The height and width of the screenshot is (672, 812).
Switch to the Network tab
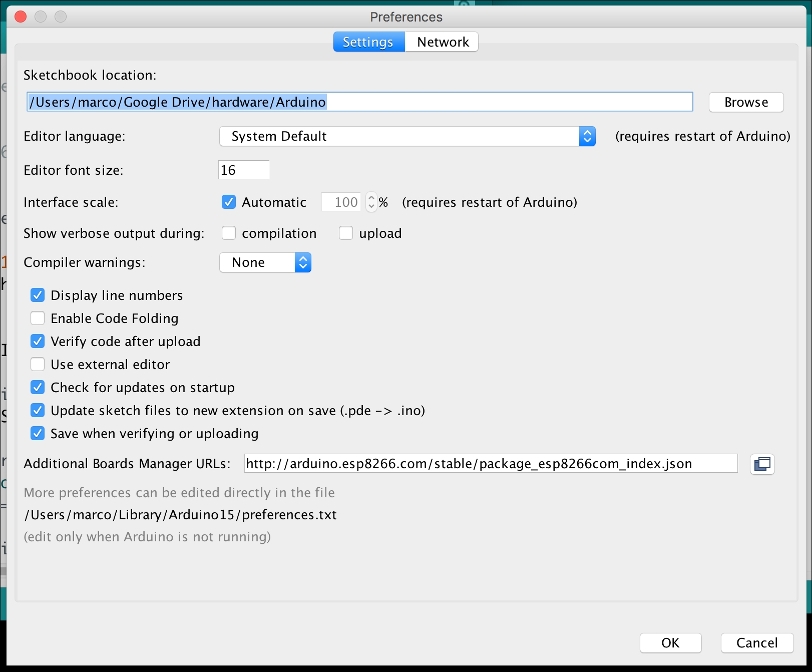coord(443,42)
